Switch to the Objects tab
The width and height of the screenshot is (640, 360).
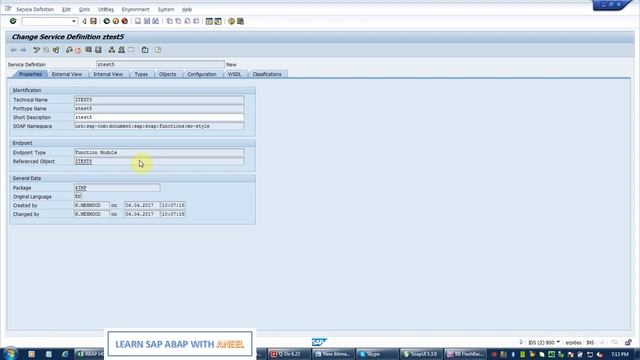pyautogui.click(x=167, y=74)
